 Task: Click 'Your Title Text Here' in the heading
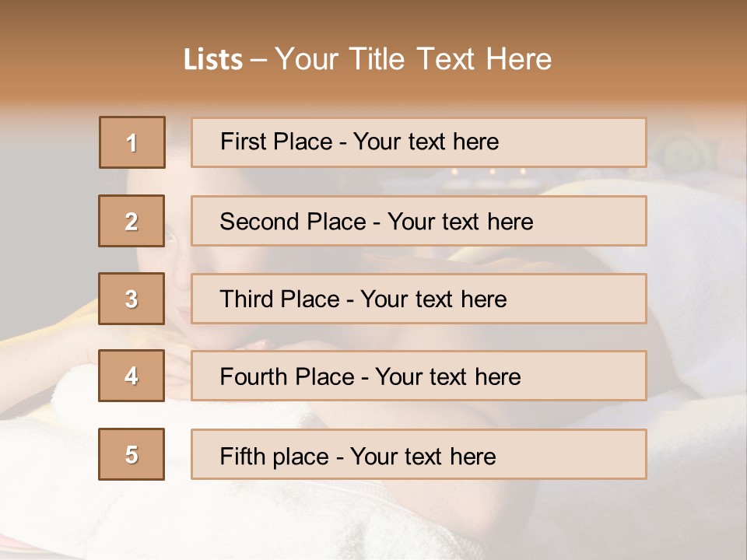[x=413, y=59]
